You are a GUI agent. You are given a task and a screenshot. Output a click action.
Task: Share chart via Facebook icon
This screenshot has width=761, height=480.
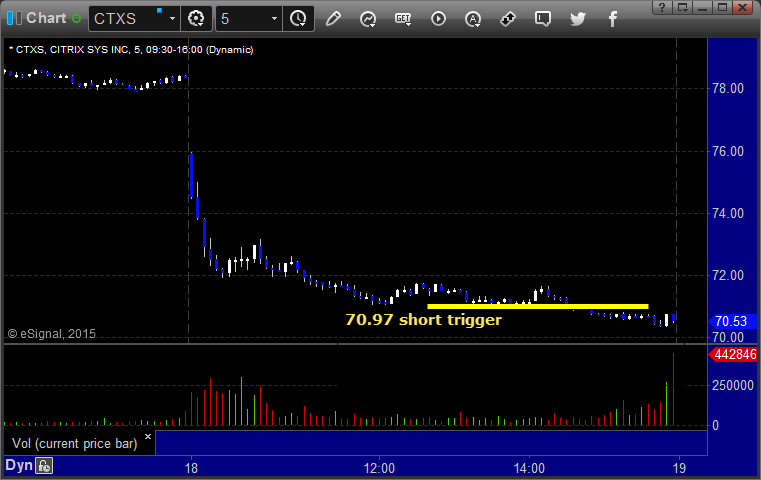coord(613,19)
